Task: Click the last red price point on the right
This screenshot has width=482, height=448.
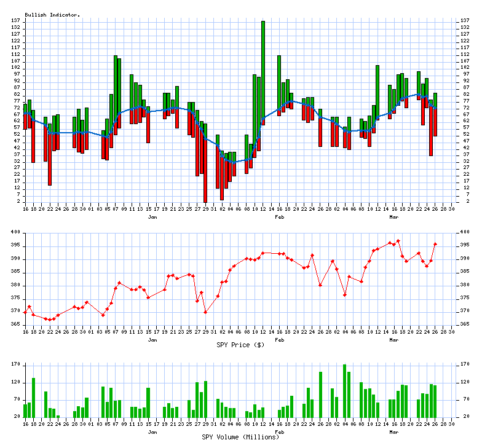Action: pos(435,244)
